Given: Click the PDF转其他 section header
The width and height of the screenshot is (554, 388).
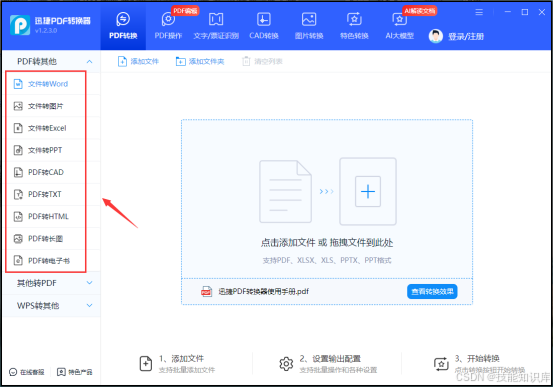Looking at the screenshot, I should tap(51, 61).
